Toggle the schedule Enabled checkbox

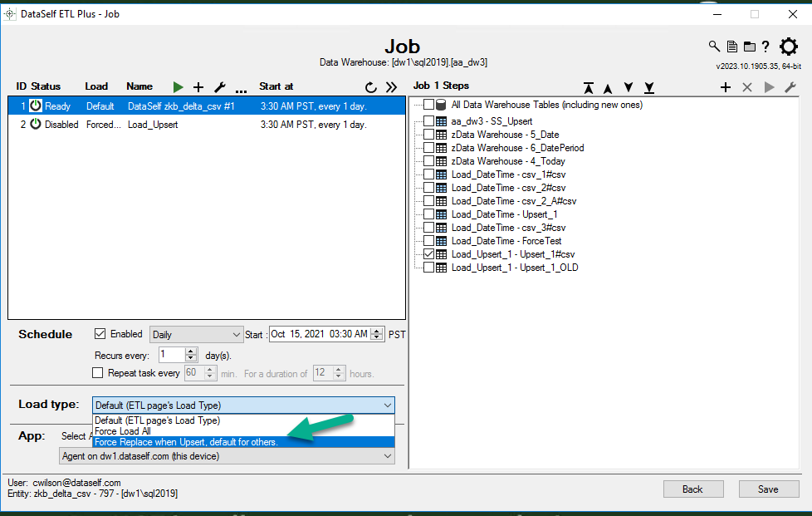click(100, 334)
